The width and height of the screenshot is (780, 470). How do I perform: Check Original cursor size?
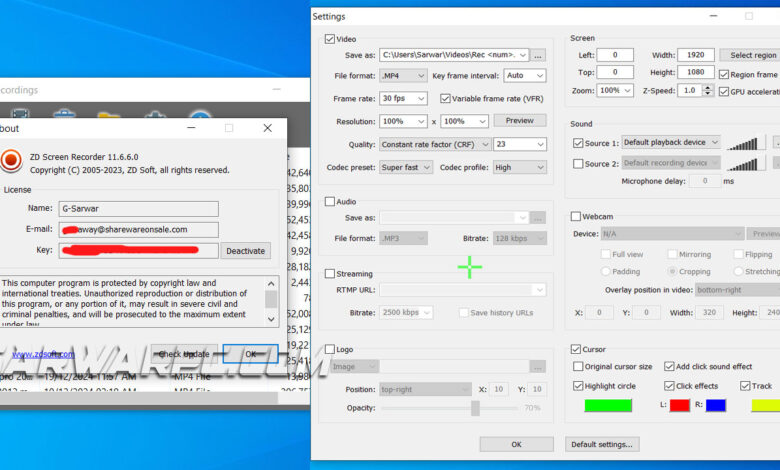578,367
